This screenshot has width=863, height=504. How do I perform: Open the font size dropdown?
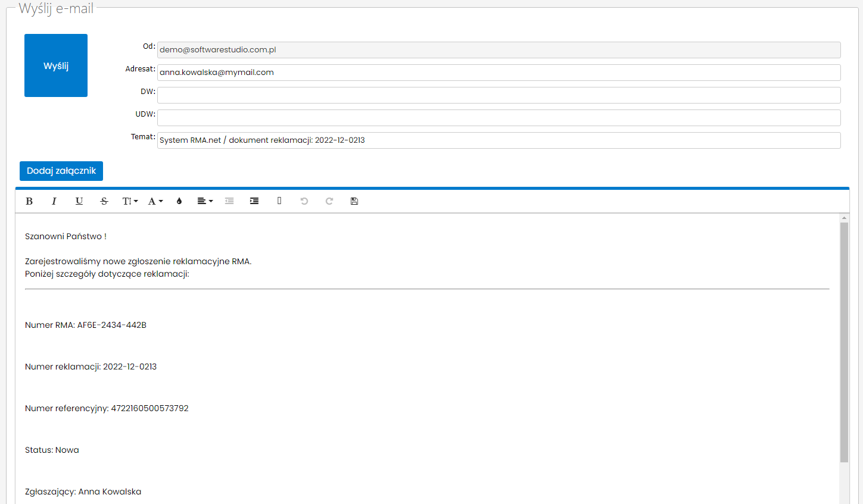click(x=130, y=201)
